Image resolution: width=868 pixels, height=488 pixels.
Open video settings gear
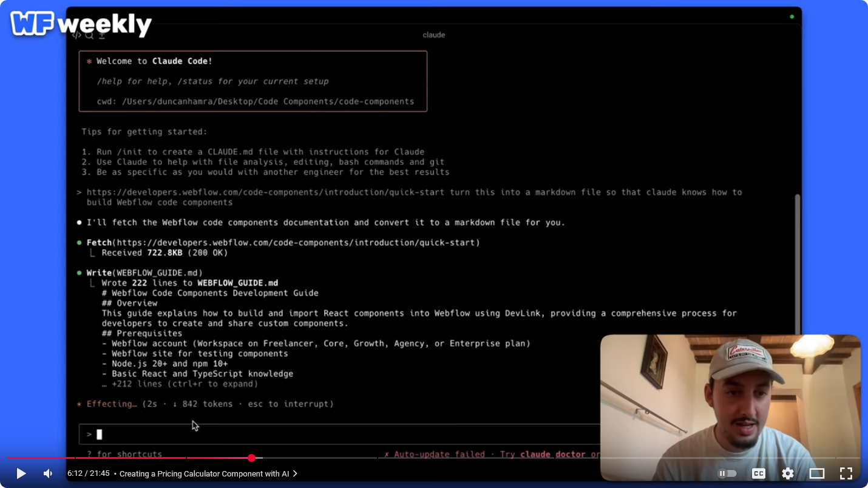[788, 473]
